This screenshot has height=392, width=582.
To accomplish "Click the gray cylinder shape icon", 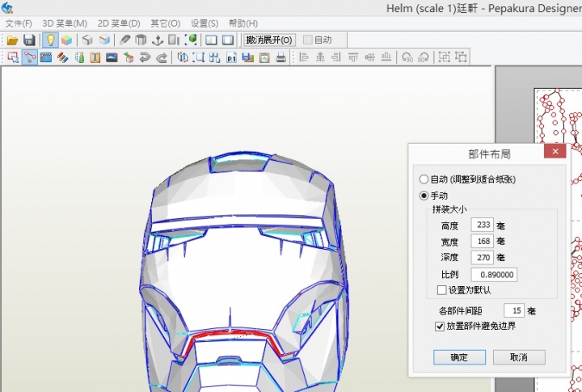I will (x=141, y=40).
